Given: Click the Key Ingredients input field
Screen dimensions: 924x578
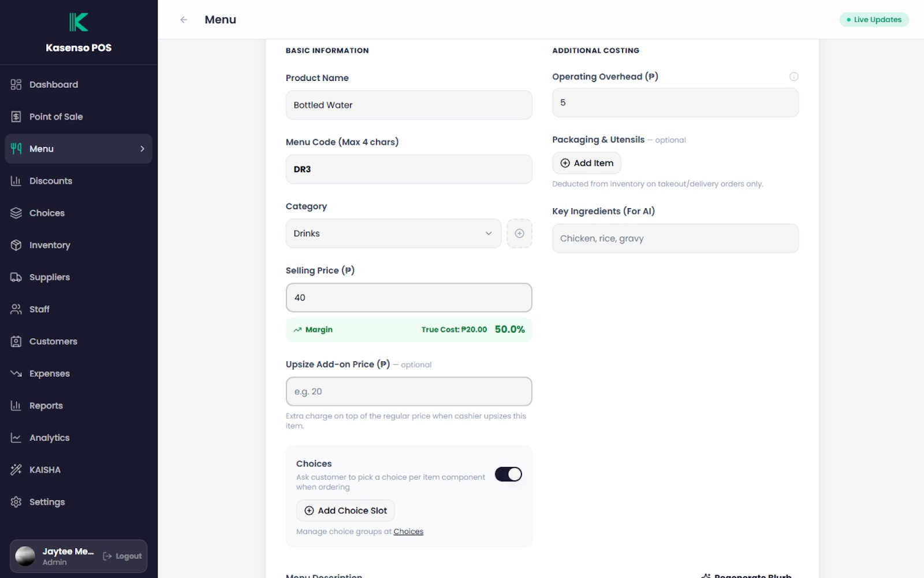Looking at the screenshot, I should (x=675, y=238).
